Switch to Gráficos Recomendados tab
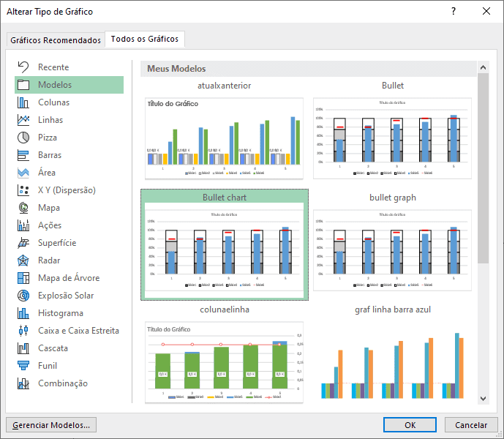 point(56,40)
